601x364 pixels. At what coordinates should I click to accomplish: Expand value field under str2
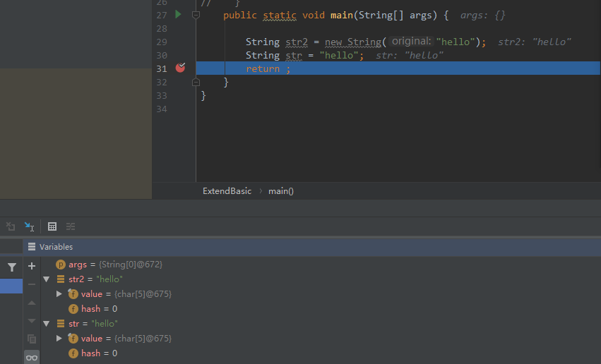tap(59, 294)
